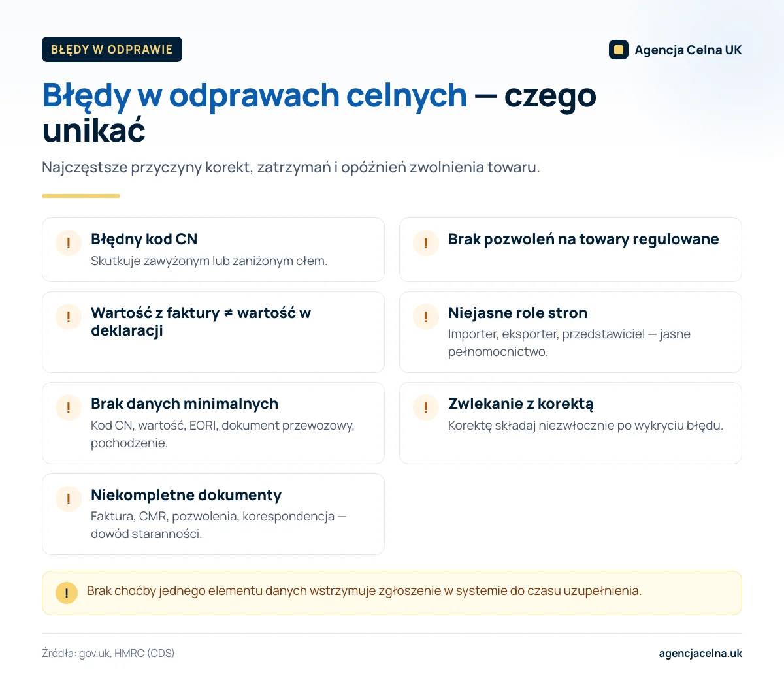
Task: Select the Zwlekanie z korektą heading
Action: click(521, 404)
